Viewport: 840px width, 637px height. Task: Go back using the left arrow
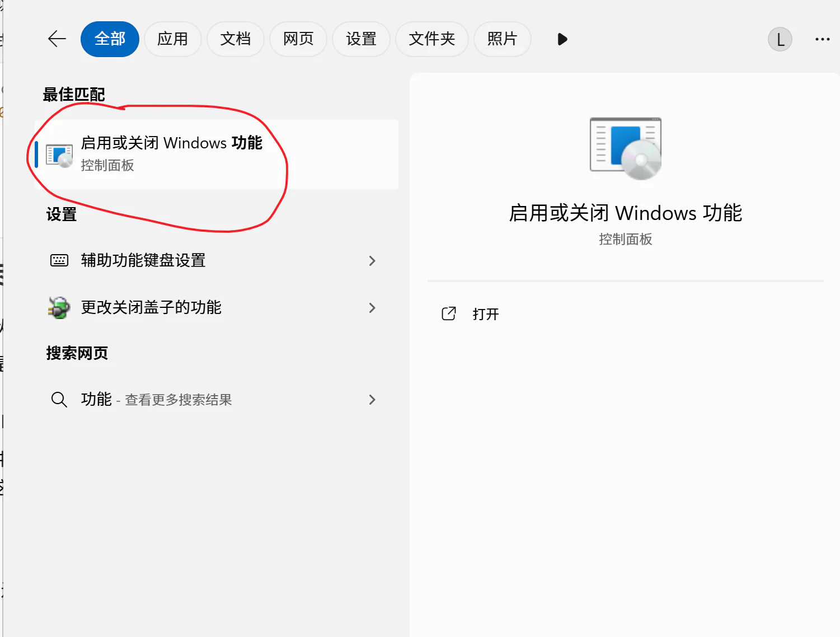point(57,39)
